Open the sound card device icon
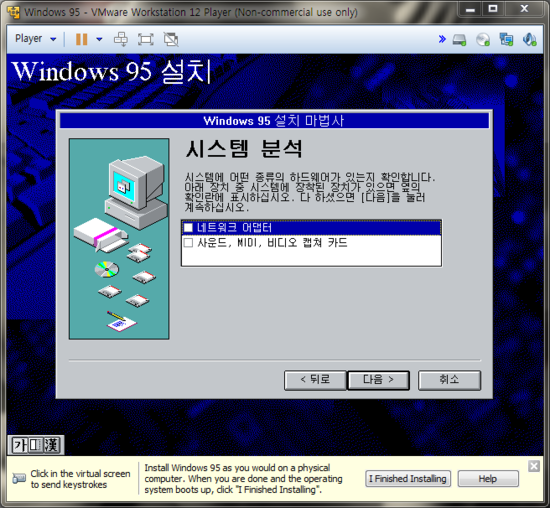550x508 pixels. click(x=529, y=39)
